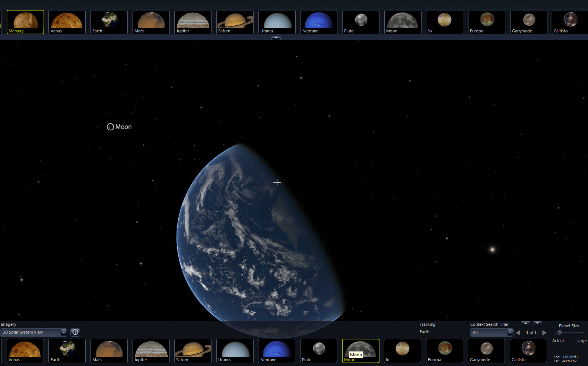Open the Context Search Filter dropdown
588x366 pixels.
510,332
